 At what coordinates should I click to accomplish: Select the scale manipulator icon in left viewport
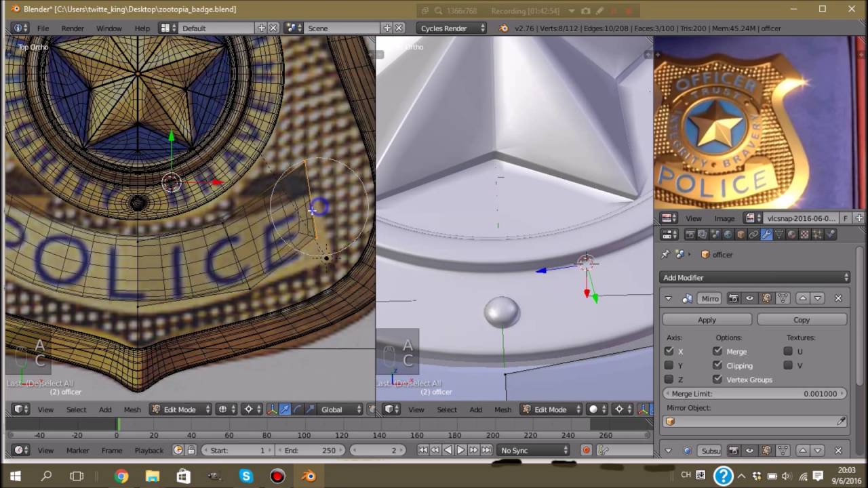[310, 409]
